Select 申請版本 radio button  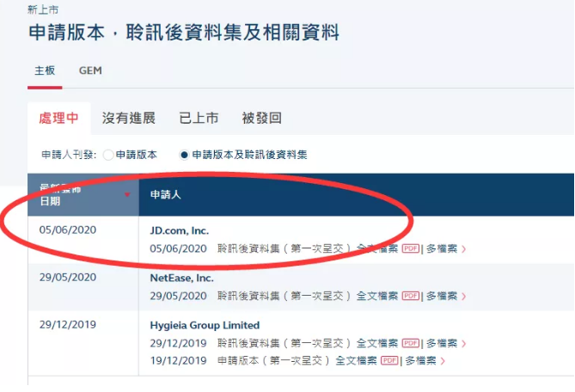tap(108, 155)
